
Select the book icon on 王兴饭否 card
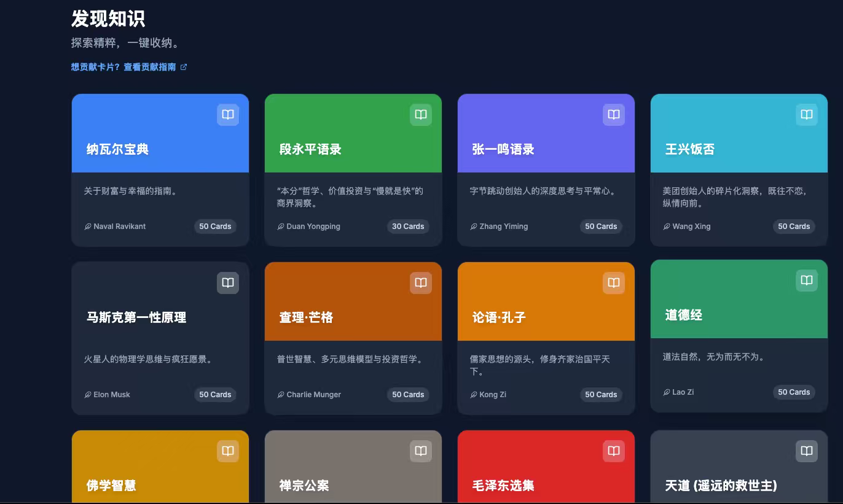click(806, 115)
